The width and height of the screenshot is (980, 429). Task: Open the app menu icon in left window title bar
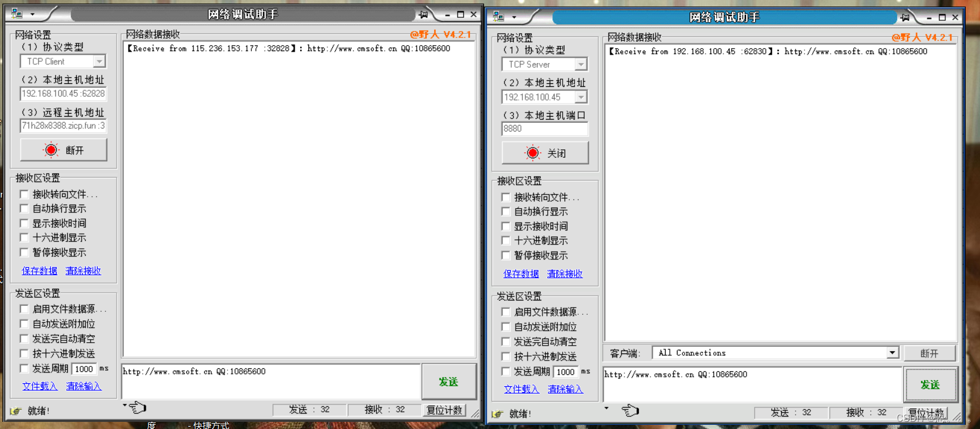coord(17,14)
